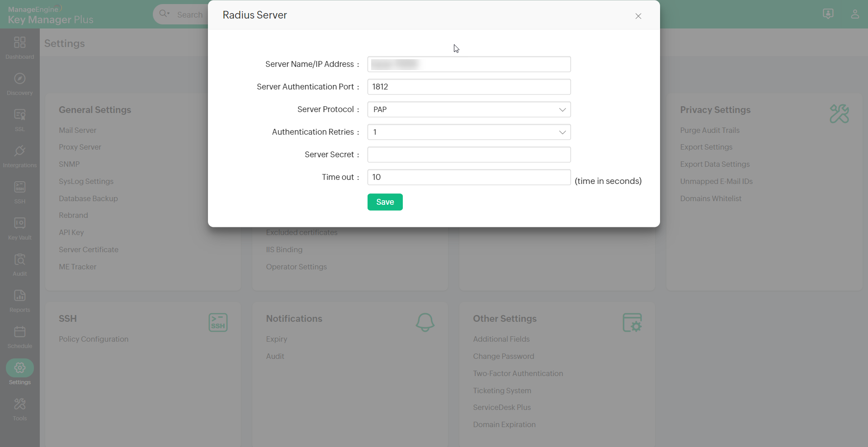Open the Reports sidebar icon
This screenshot has width=868, height=447.
(x=19, y=296)
